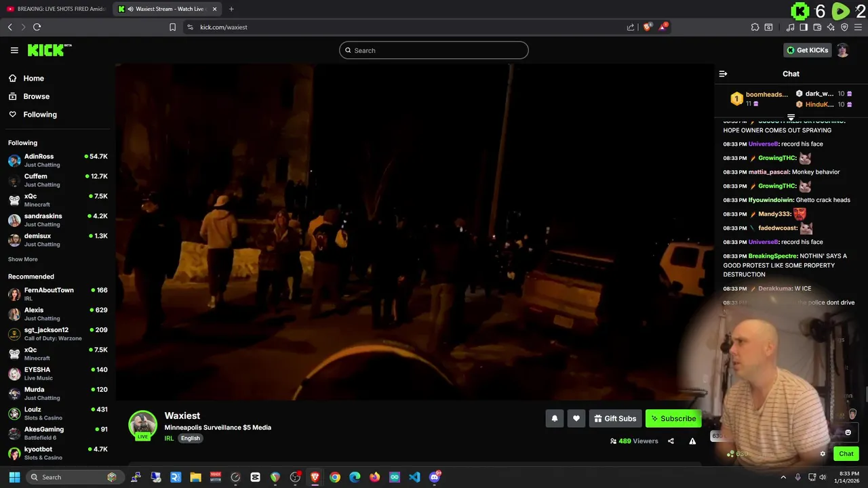Image resolution: width=868 pixels, height=488 pixels.
Task: Click the Kick logo
Action: 50,50
